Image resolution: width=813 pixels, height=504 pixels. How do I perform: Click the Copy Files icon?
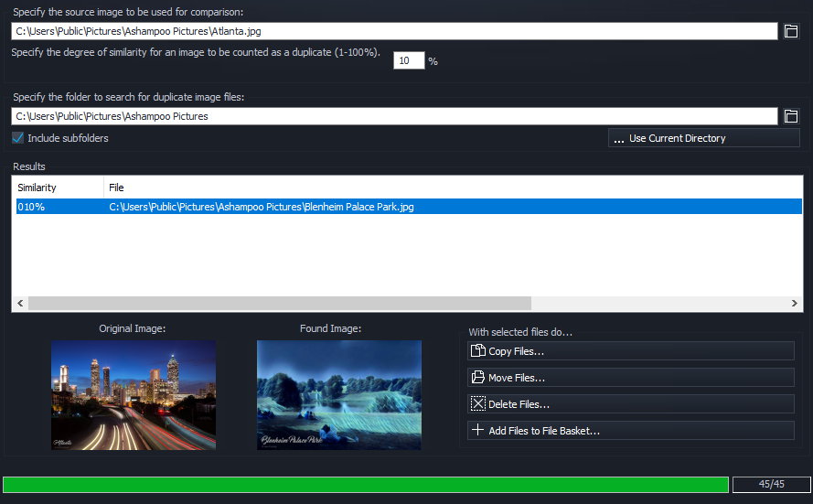(477, 351)
